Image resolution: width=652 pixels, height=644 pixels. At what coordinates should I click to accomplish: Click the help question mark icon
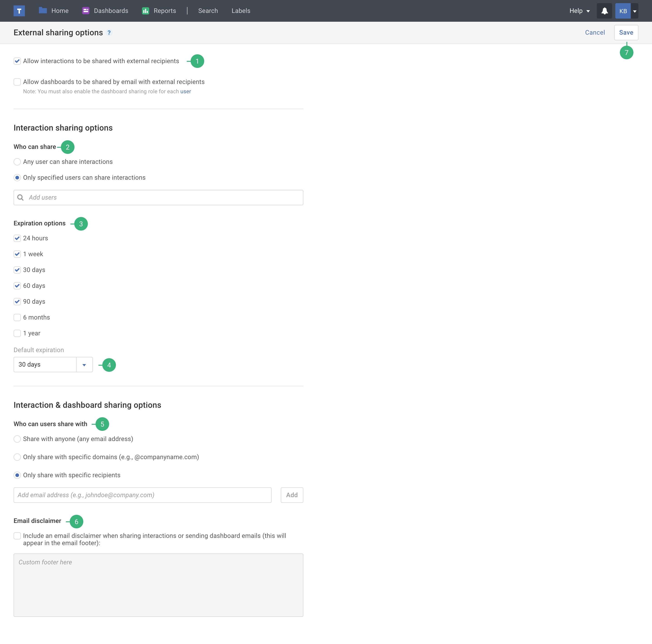(109, 33)
